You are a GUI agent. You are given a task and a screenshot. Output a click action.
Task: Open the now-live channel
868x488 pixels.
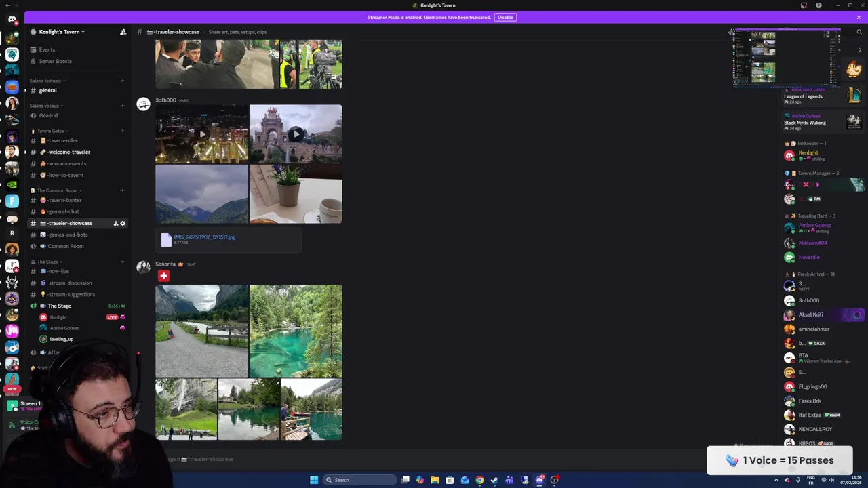coord(58,271)
